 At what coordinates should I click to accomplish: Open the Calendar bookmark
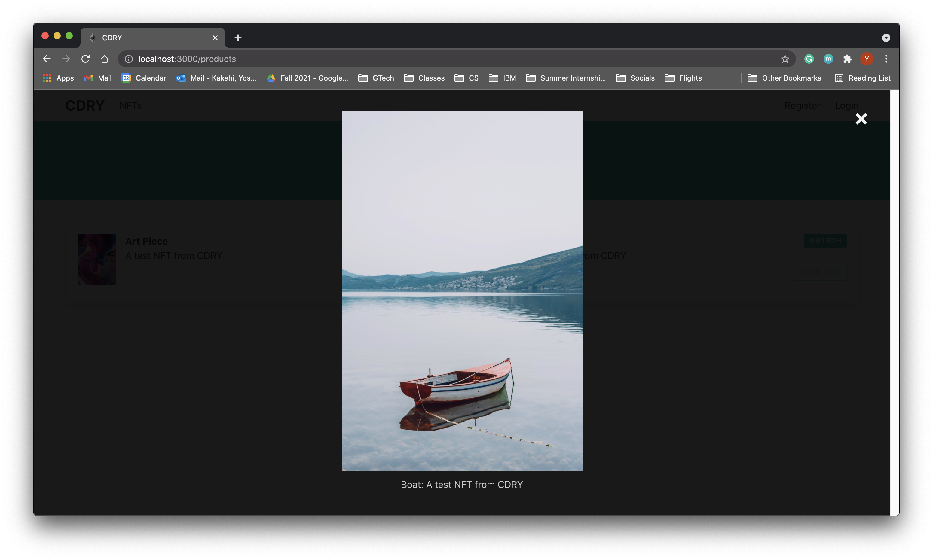click(x=144, y=78)
